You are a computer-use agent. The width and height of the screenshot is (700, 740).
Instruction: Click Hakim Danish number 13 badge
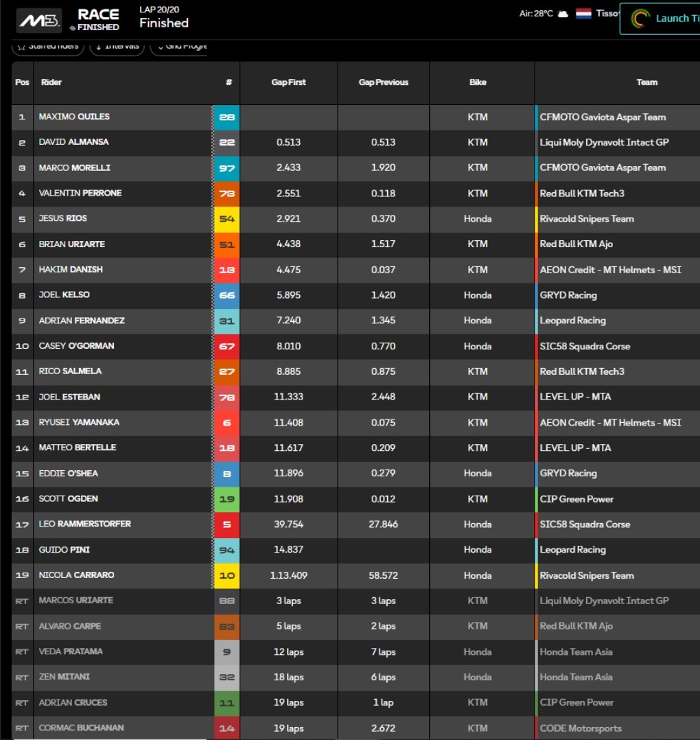[227, 270]
